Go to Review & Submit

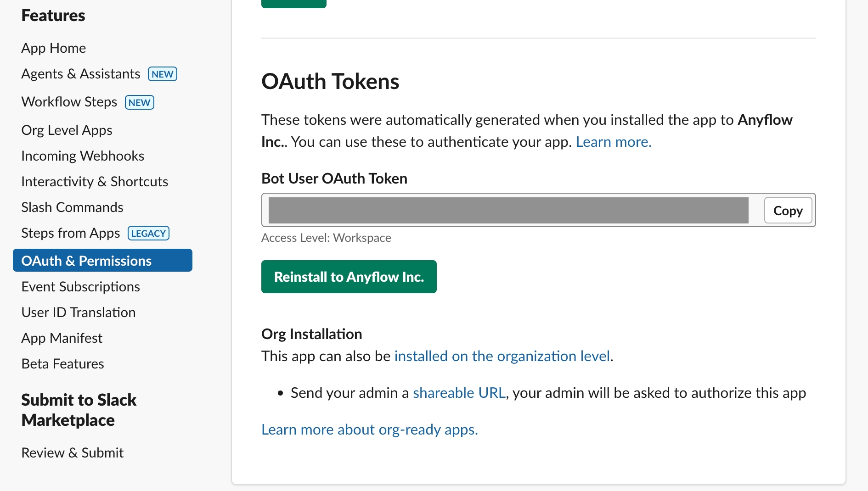72,453
